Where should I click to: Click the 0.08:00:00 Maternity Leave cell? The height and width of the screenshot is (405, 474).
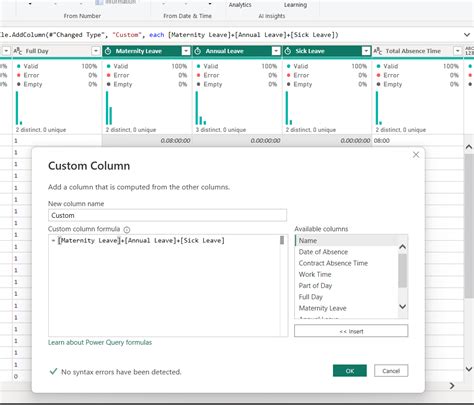(147, 141)
